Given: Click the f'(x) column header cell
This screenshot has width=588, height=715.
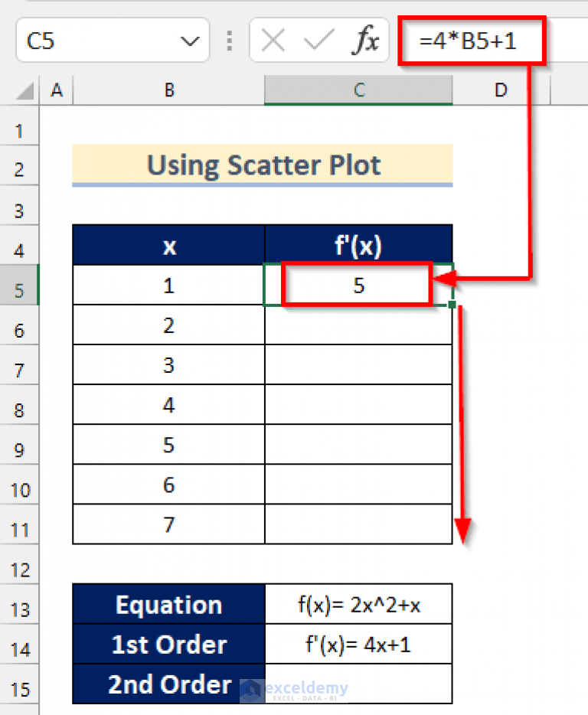Looking at the screenshot, I should pos(358,244).
